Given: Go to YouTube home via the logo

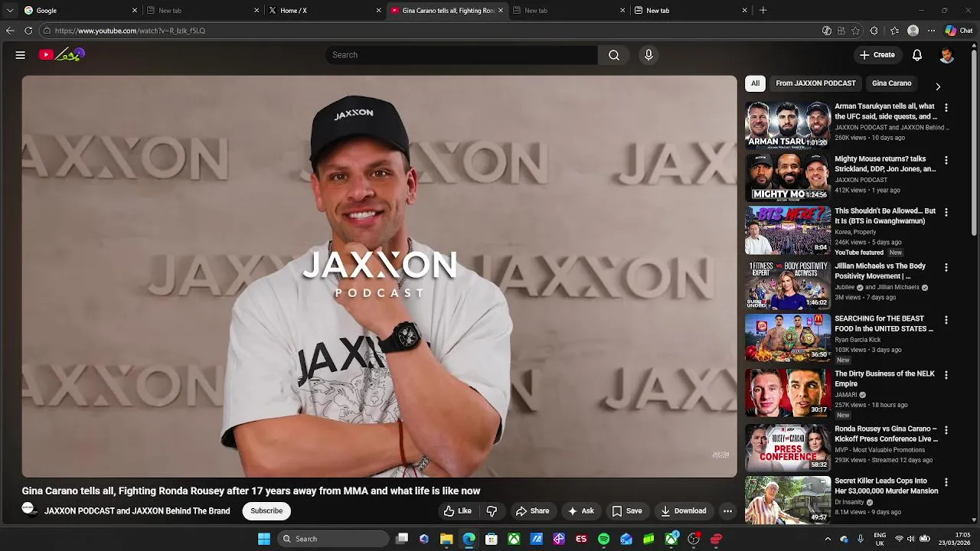Looking at the screenshot, I should coord(62,55).
